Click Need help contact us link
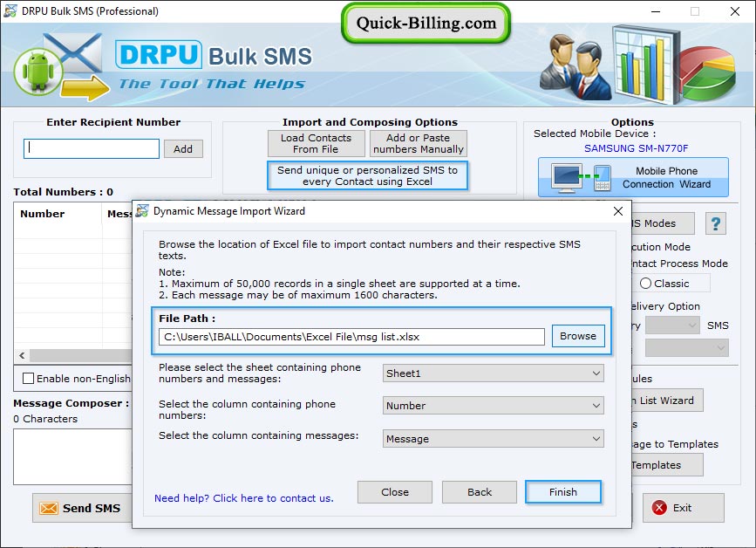The width and height of the screenshot is (756, 548). pyautogui.click(x=244, y=498)
